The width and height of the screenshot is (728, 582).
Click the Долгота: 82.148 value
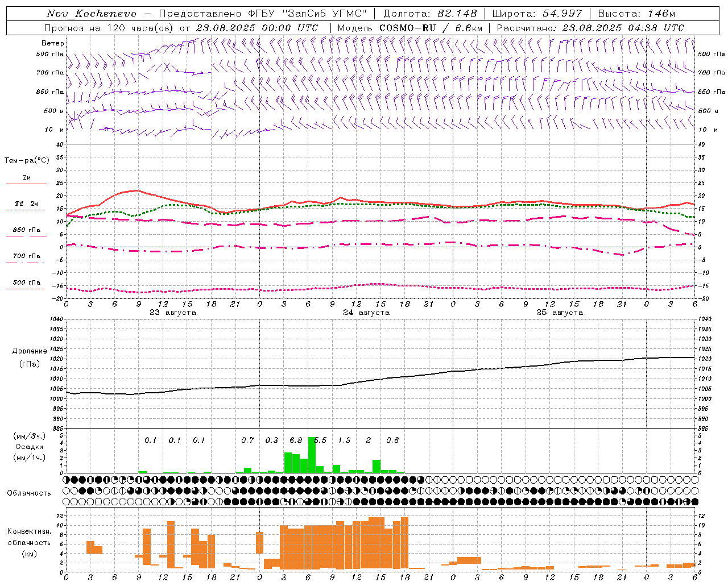coord(430,14)
